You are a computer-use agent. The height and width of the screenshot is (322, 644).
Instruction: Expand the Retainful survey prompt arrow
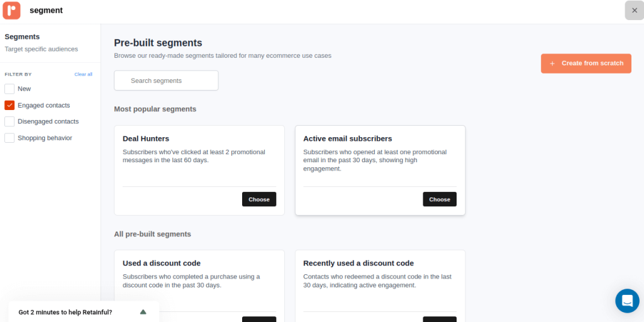[143, 312]
